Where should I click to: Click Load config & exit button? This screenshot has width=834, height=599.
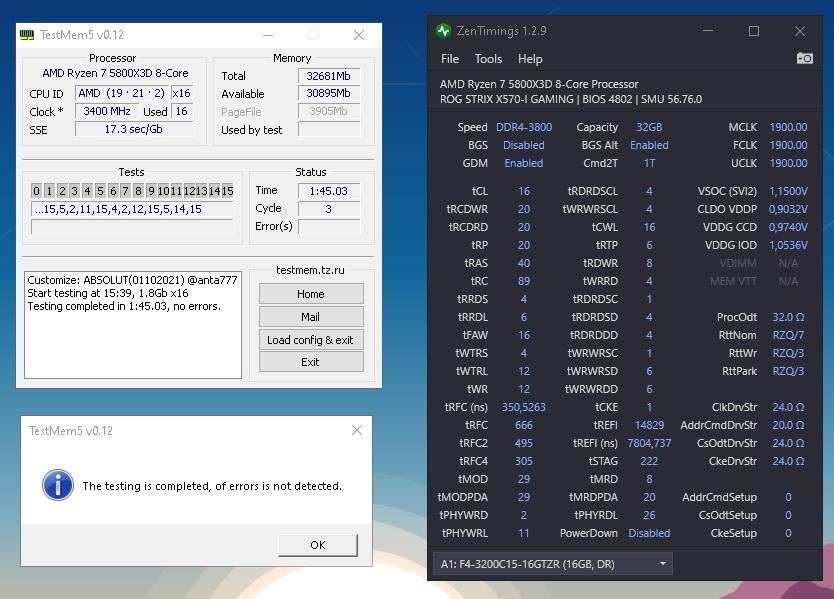(311, 340)
